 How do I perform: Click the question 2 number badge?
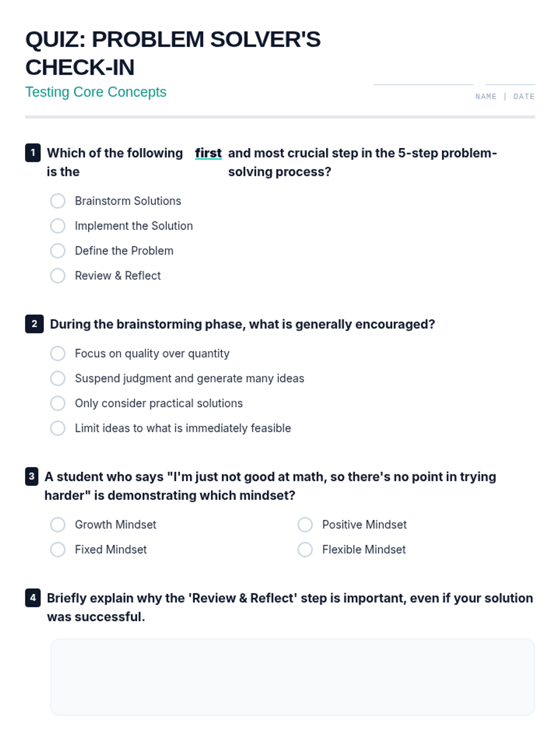(x=34, y=324)
